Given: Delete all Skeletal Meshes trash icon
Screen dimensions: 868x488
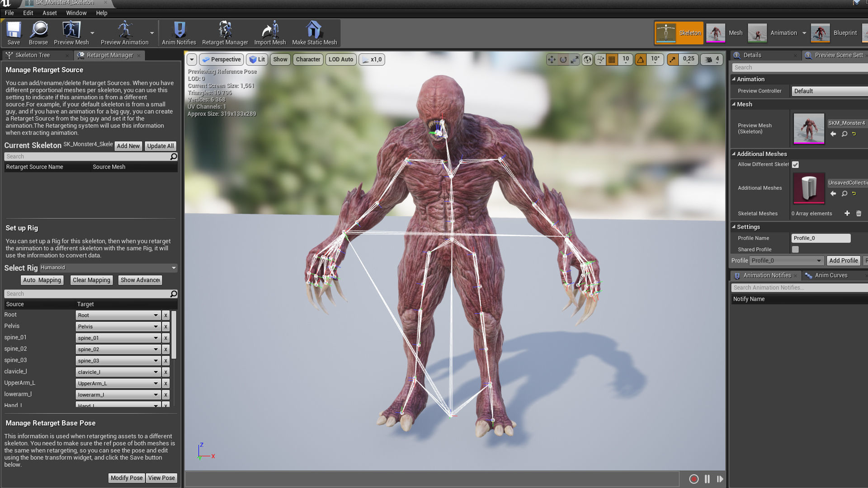Looking at the screenshot, I should tap(859, 213).
